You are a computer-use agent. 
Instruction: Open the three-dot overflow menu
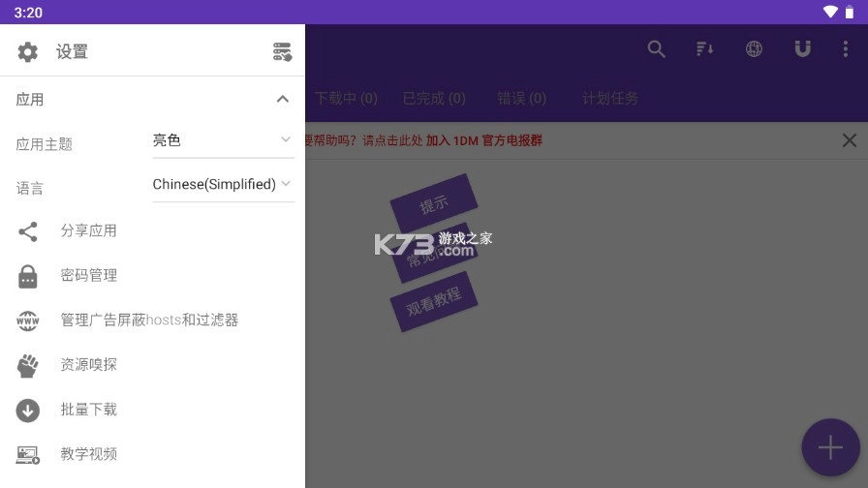pos(845,49)
